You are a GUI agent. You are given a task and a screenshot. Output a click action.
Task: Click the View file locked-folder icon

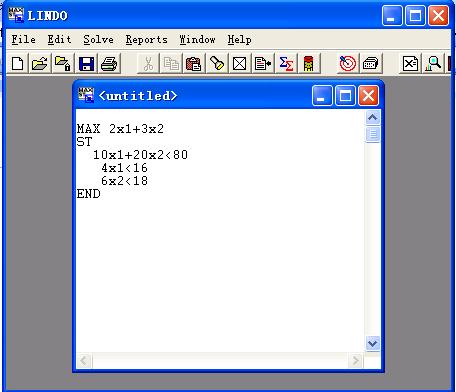(x=63, y=63)
